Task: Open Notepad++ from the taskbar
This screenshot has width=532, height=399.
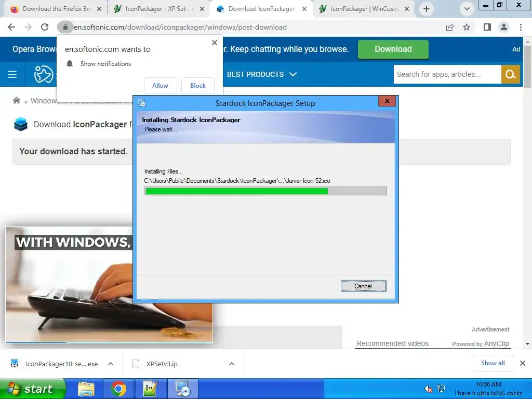Action: [150, 389]
